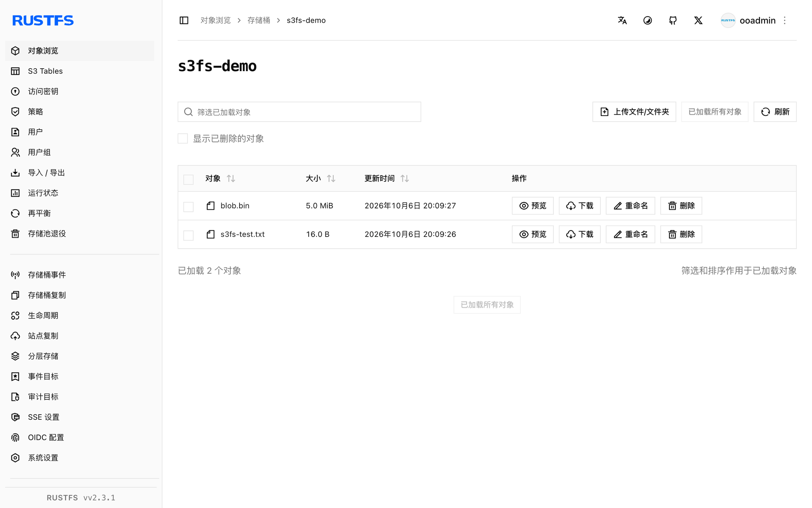The width and height of the screenshot is (812, 508).
Task: Sort by 对象 column arrows
Action: click(x=231, y=178)
